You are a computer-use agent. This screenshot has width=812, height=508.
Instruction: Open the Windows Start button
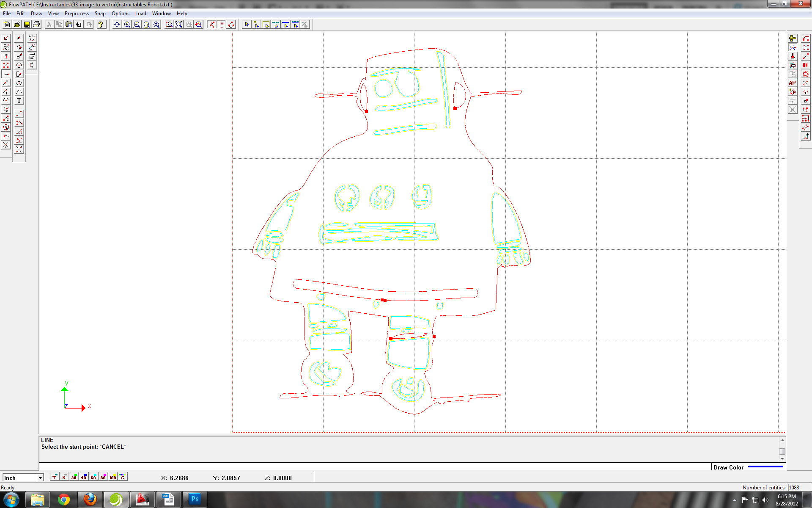click(11, 500)
